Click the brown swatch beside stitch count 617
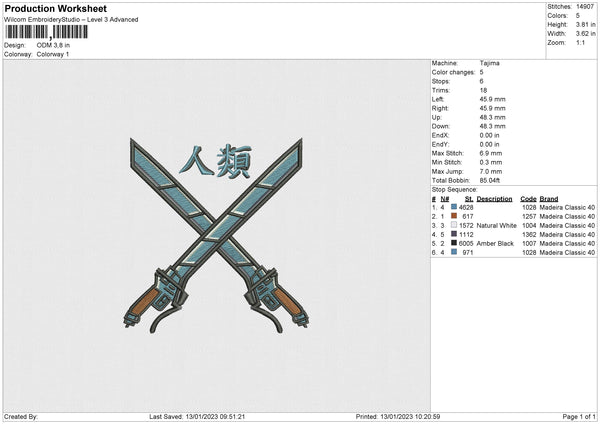This screenshot has width=600, height=424. 454,216
